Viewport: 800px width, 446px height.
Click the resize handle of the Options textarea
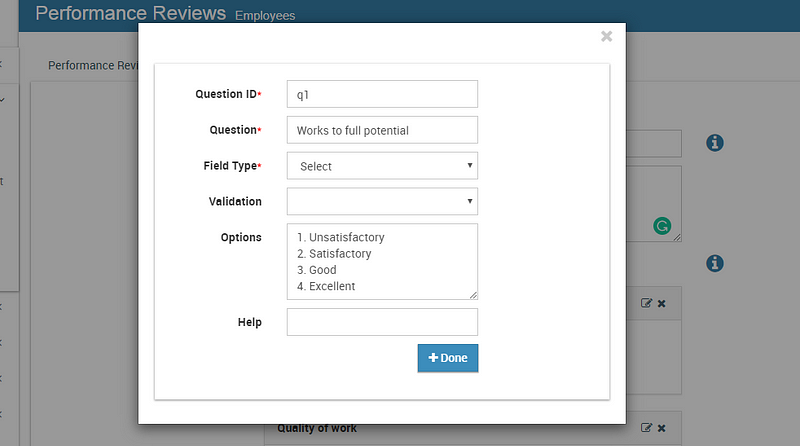click(x=473, y=295)
